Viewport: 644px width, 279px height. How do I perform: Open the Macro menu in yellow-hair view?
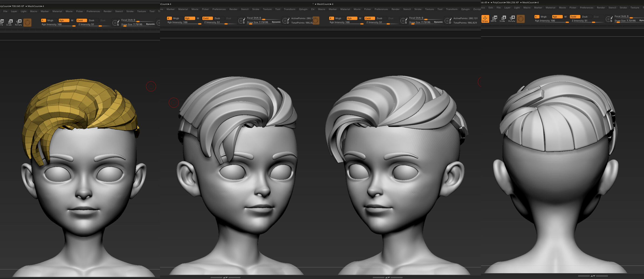[x=34, y=11]
